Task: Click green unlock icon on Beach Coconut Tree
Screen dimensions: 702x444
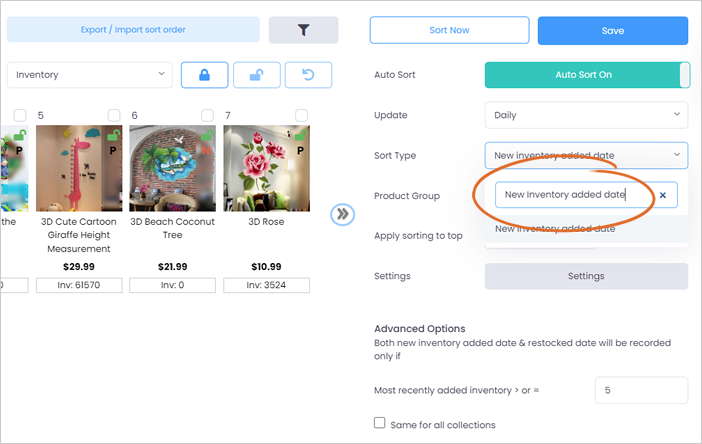Action: [x=208, y=134]
